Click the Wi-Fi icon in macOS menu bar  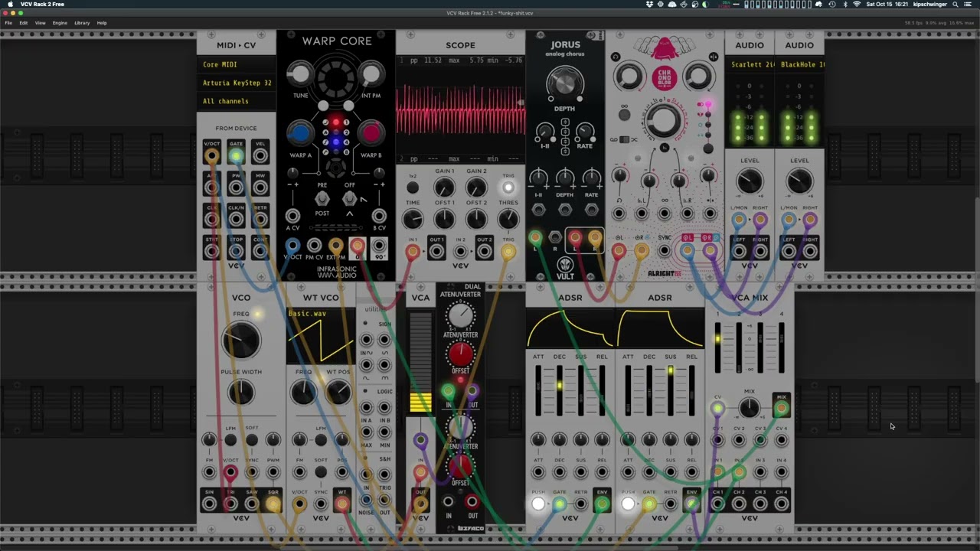point(856,4)
